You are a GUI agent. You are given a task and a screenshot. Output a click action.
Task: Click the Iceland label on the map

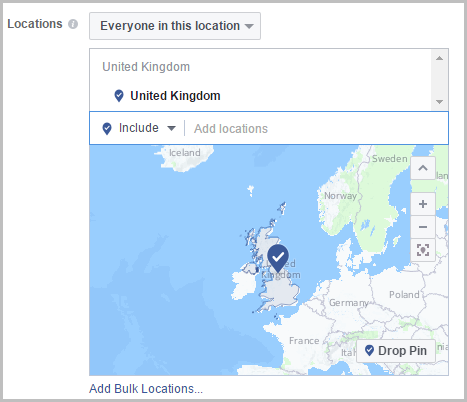pos(185,153)
